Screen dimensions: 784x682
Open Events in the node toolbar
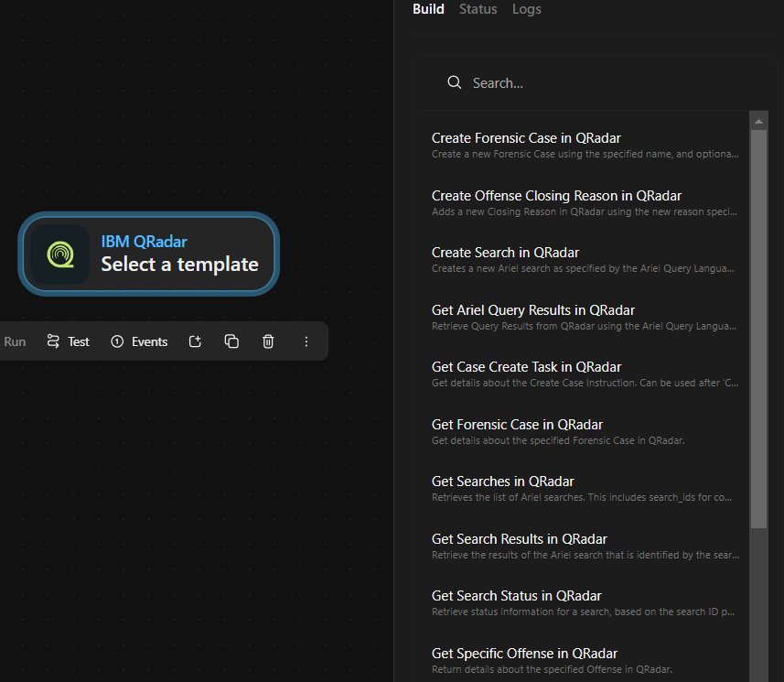point(139,341)
